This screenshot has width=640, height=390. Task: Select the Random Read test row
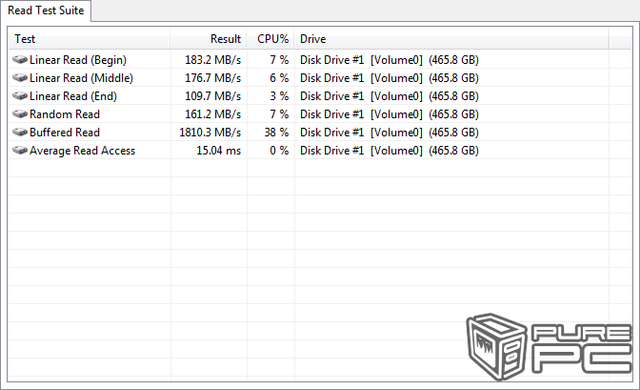tap(320, 114)
